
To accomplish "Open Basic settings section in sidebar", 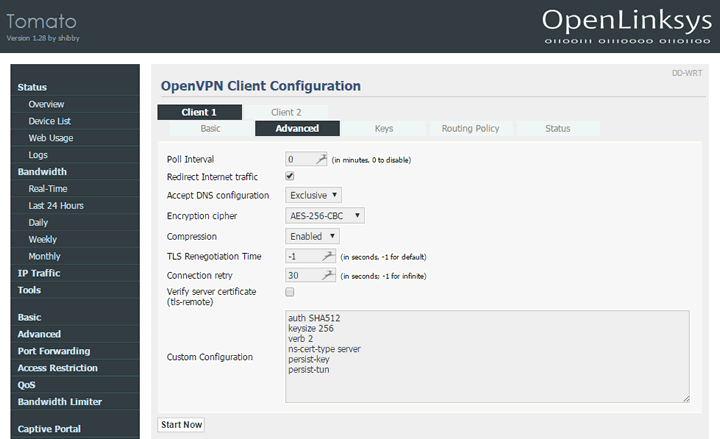I will 29,317.
